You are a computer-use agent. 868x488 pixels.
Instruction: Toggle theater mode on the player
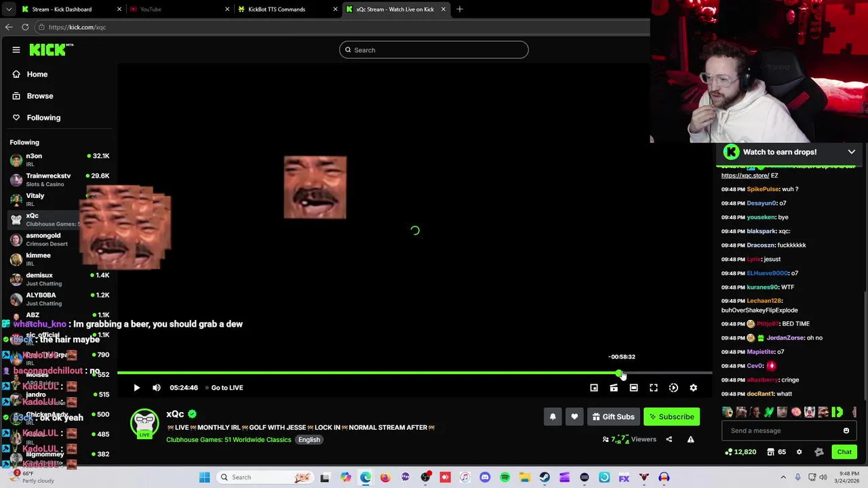(x=633, y=388)
